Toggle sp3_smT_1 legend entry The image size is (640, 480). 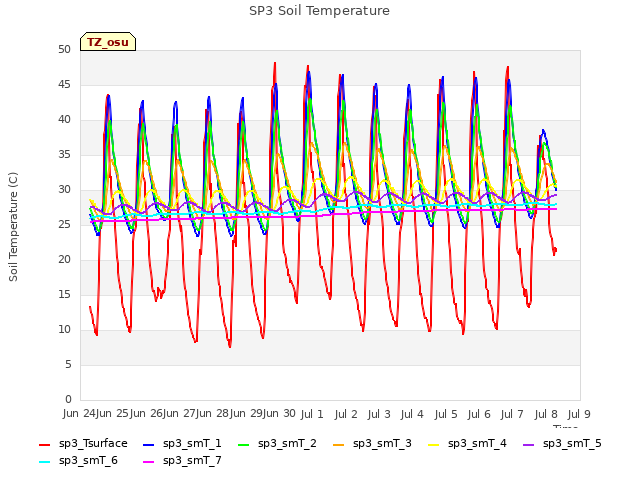coord(182,443)
